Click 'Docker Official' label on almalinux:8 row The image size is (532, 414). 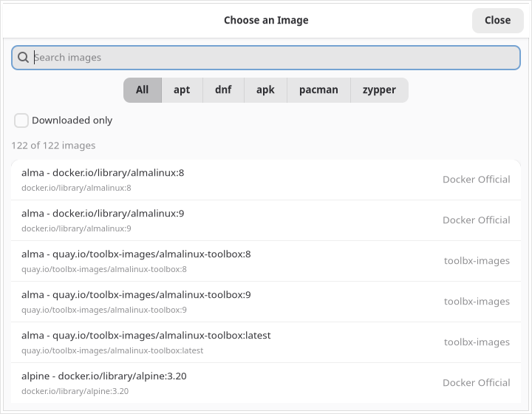click(477, 180)
